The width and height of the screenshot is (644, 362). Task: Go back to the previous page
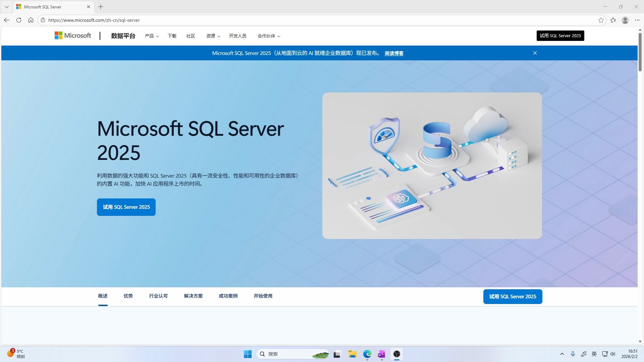coord(7,20)
